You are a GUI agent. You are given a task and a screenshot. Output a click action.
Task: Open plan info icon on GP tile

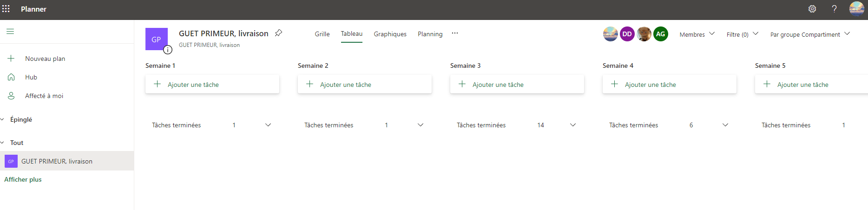(168, 50)
